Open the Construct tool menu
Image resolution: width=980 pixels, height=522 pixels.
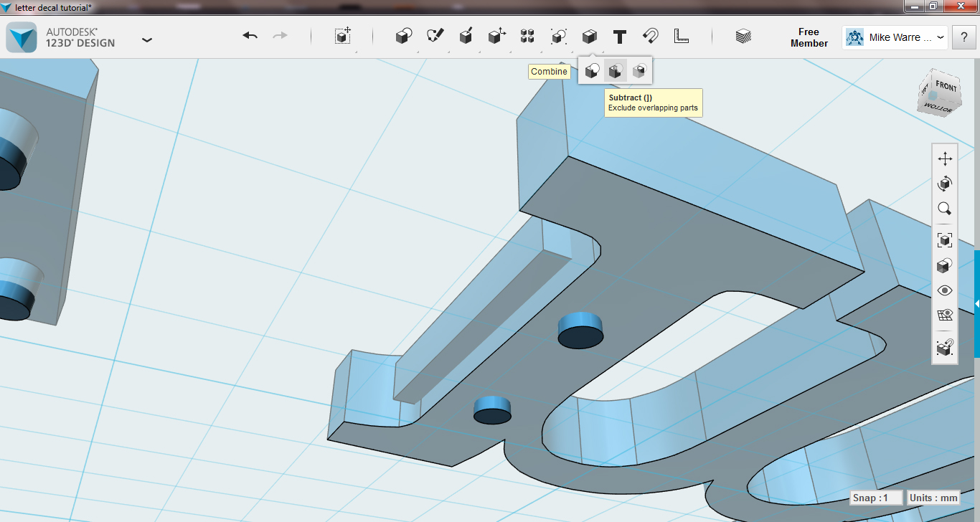[x=466, y=37]
